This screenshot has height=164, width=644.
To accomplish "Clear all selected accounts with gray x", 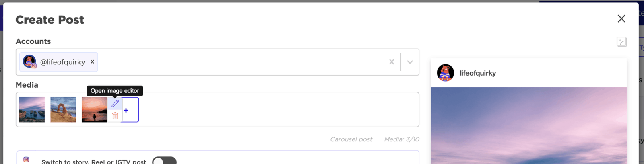I will (392, 62).
